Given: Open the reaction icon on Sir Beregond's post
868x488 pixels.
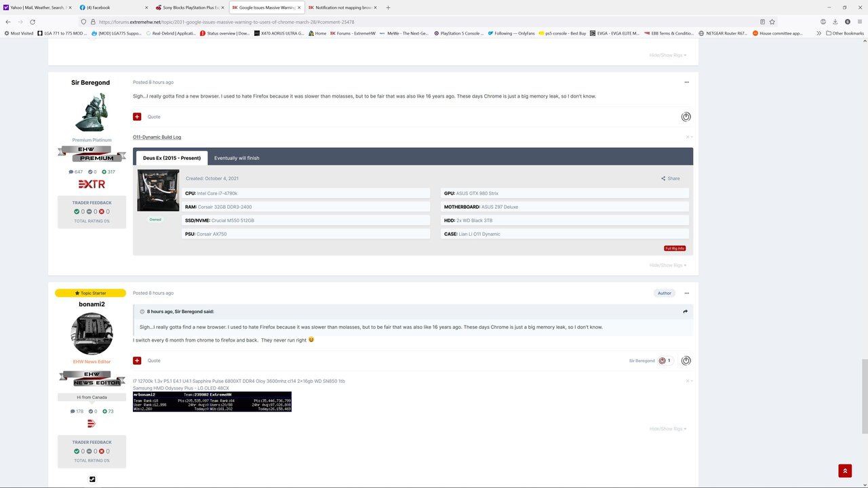Looking at the screenshot, I should [686, 117].
